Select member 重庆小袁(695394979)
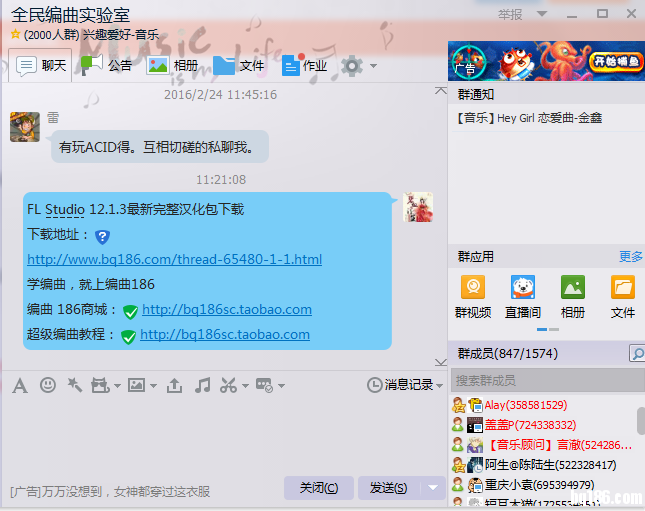The image size is (645, 511). [x=539, y=485]
